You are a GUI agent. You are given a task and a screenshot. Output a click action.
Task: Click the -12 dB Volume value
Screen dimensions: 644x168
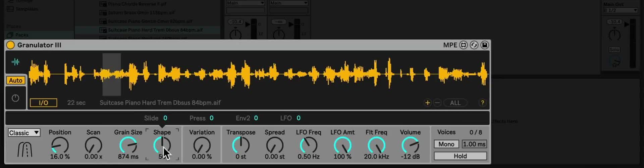pyautogui.click(x=410, y=157)
